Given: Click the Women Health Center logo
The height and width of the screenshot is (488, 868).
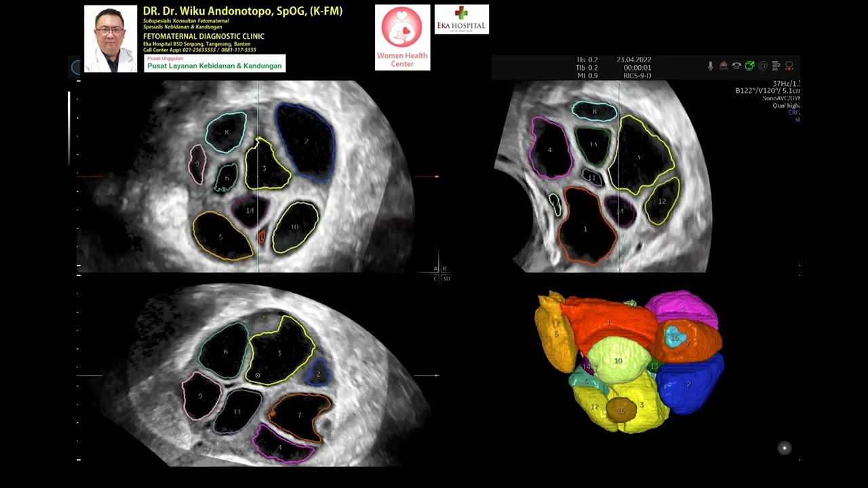Looking at the screenshot, I should [x=402, y=37].
